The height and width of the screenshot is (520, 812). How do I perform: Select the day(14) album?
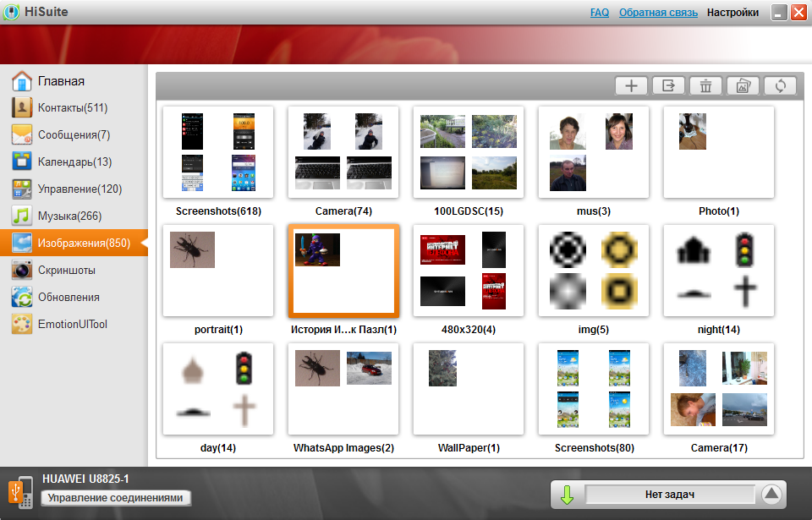tap(218, 389)
